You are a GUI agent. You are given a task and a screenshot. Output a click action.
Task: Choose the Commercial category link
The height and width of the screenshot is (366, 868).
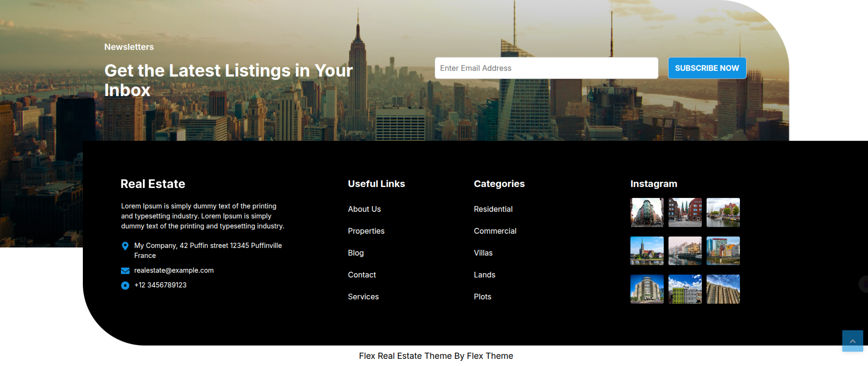(x=495, y=231)
